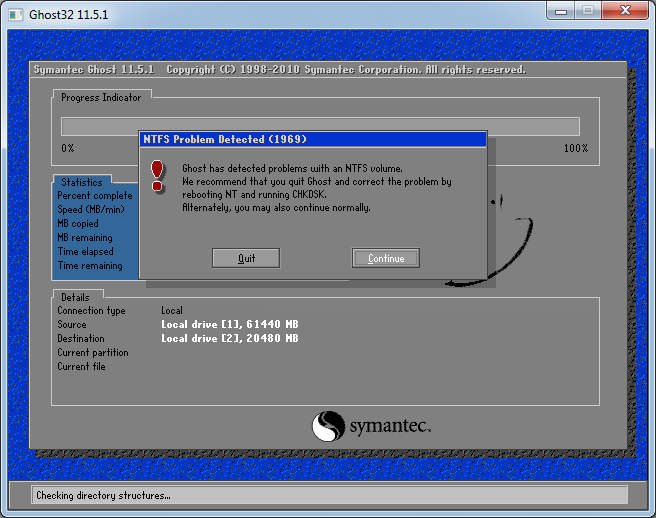The image size is (656, 518).
Task: Click the 'Alternately, you may also continue normally' line
Action: pyautogui.click(x=276, y=208)
